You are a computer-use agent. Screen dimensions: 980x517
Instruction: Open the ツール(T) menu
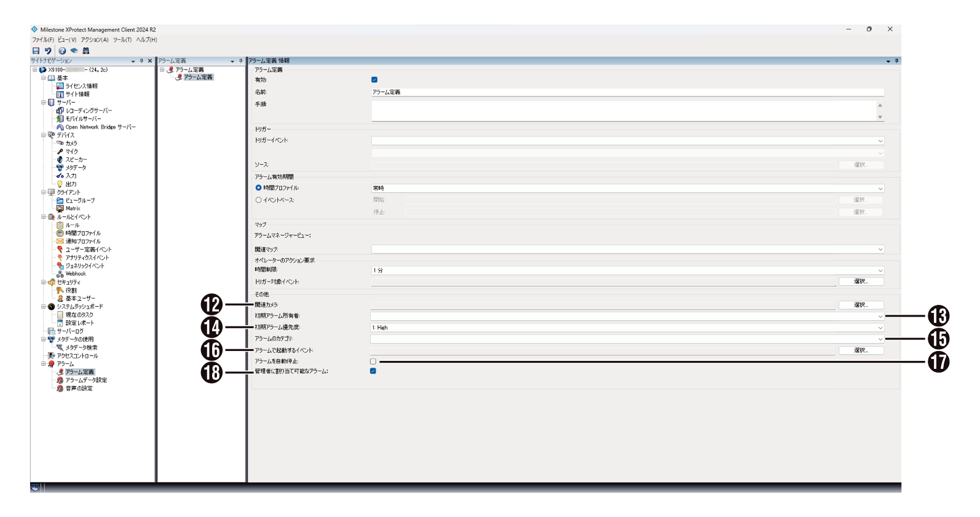point(122,40)
